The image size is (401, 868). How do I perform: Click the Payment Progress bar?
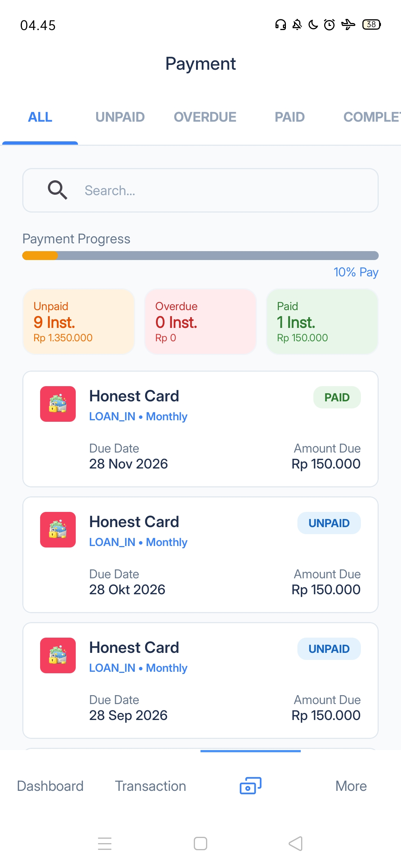click(x=200, y=256)
